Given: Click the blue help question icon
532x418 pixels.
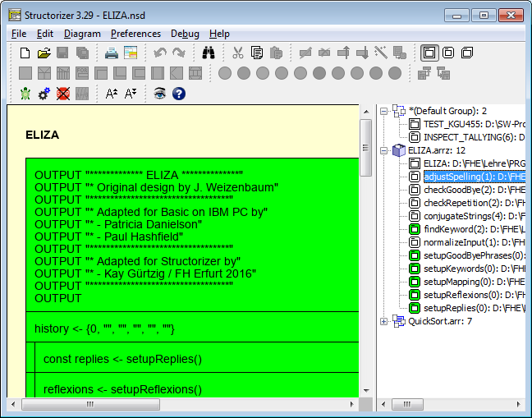Looking at the screenshot, I should 179,94.
